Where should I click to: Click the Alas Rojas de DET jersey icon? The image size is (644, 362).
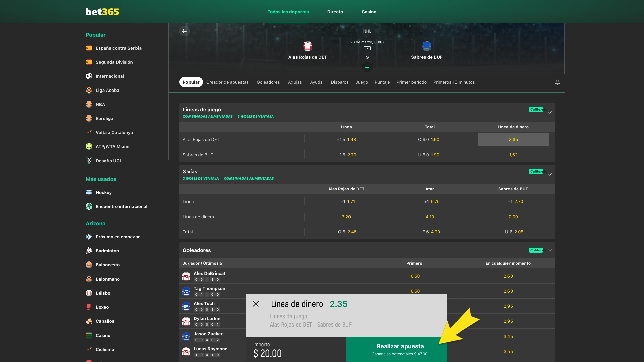(x=308, y=46)
